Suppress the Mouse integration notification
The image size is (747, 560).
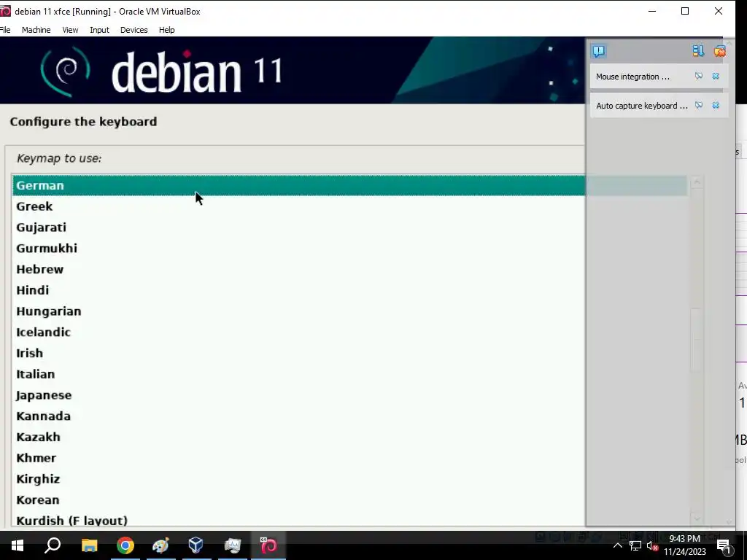698,76
